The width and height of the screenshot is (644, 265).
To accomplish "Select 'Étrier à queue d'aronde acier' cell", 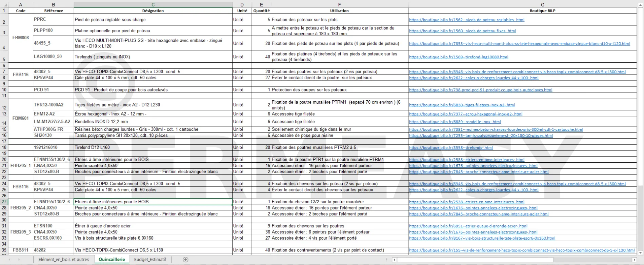I will [x=153, y=226].
